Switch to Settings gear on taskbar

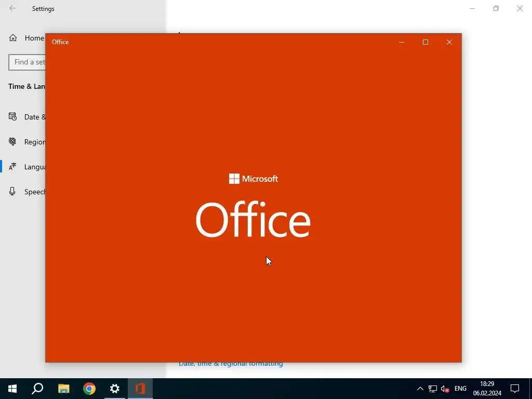point(115,389)
